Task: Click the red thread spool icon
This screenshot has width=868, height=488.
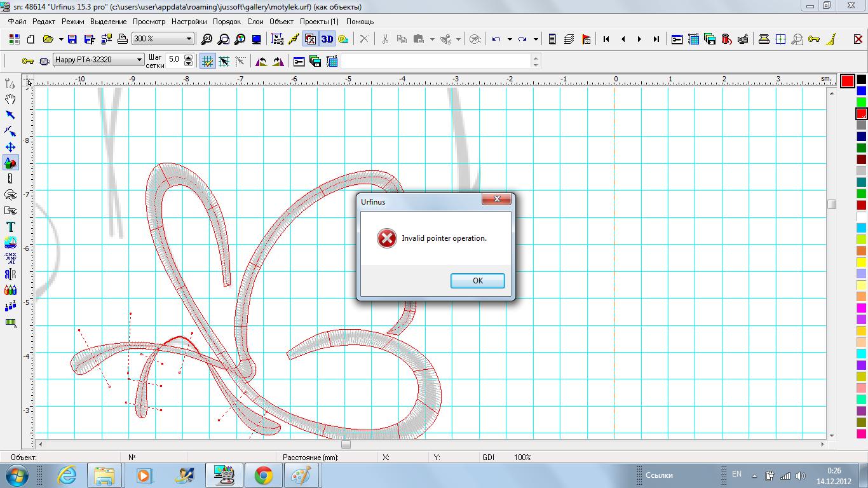Action: 726,39
